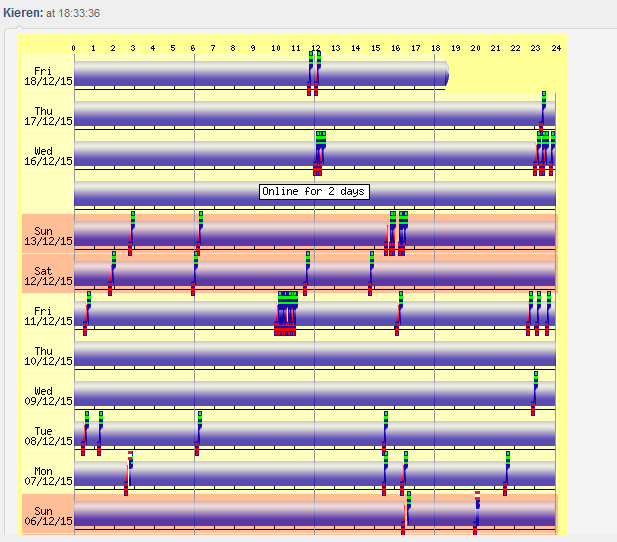Click the timestamp at 18:33:36

click(x=73, y=13)
